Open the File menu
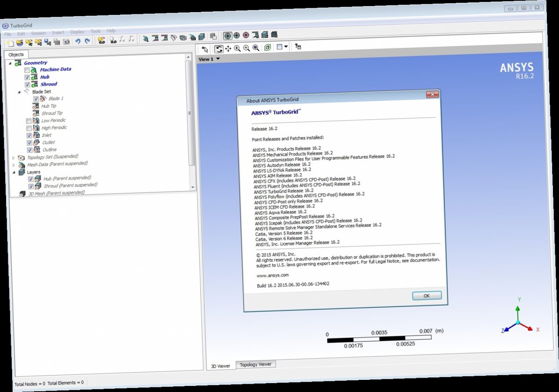 tap(8, 34)
